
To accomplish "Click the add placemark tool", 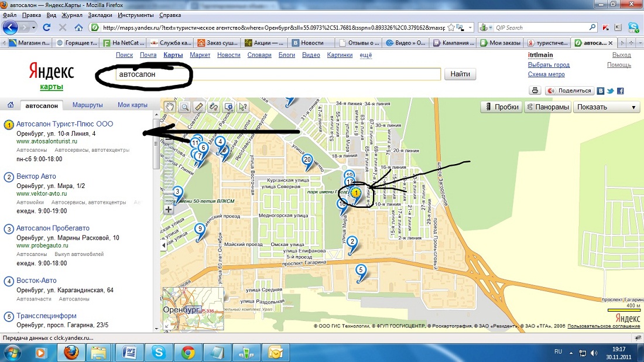I will 228,107.
